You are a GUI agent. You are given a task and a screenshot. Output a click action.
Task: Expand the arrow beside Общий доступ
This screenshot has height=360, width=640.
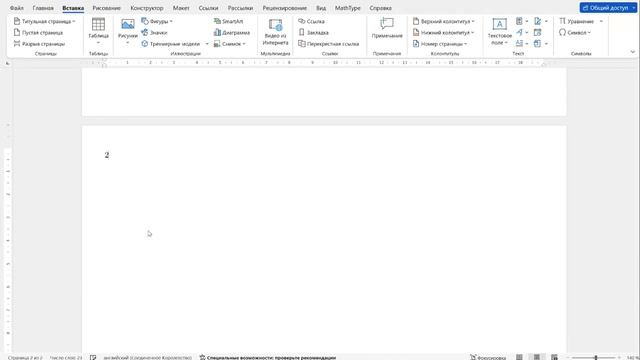tap(633, 8)
